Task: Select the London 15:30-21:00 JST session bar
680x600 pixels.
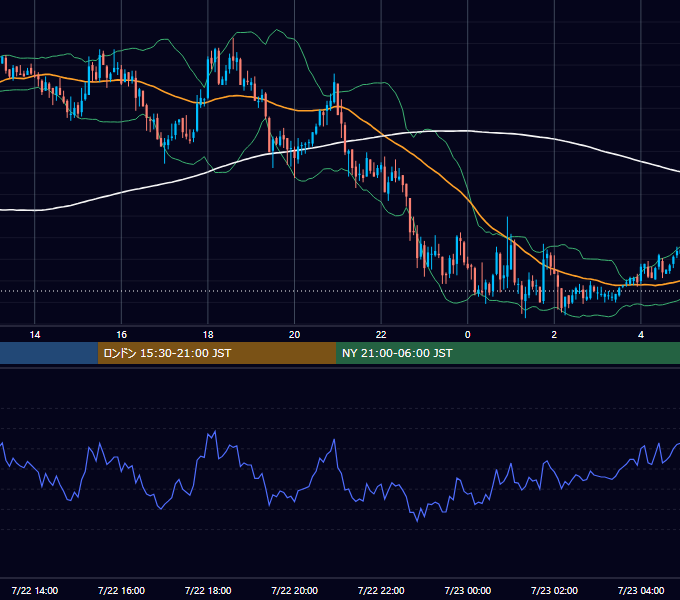Action: [217, 353]
